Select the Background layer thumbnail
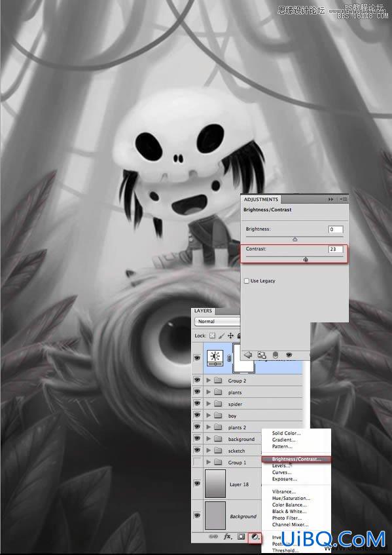The height and width of the screenshot is (555, 392). coord(215,515)
